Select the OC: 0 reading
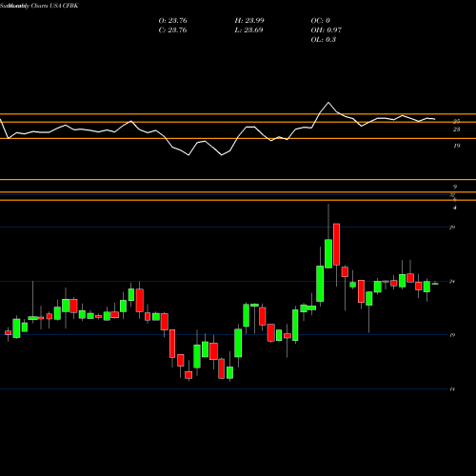Screen dimensions: 476x476 321,21
